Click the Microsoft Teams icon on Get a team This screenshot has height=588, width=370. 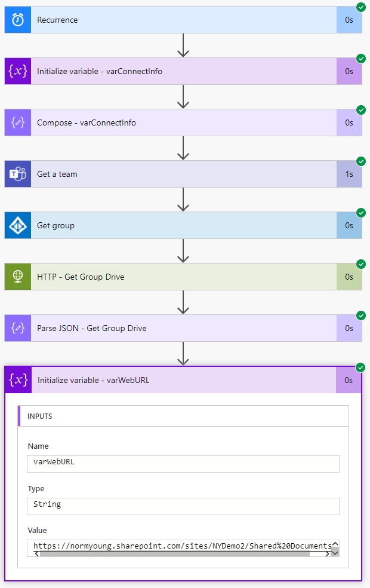18,174
